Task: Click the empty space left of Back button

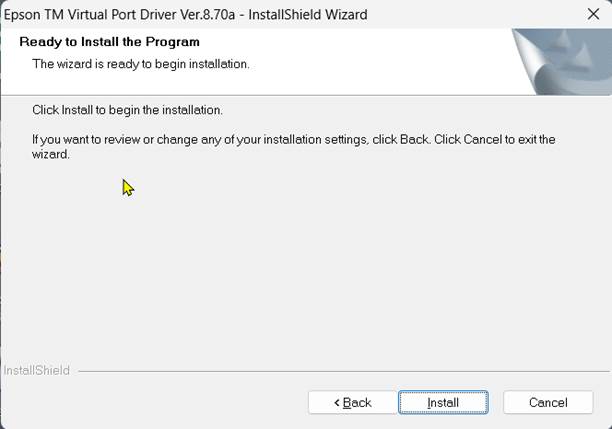Action: click(x=150, y=402)
